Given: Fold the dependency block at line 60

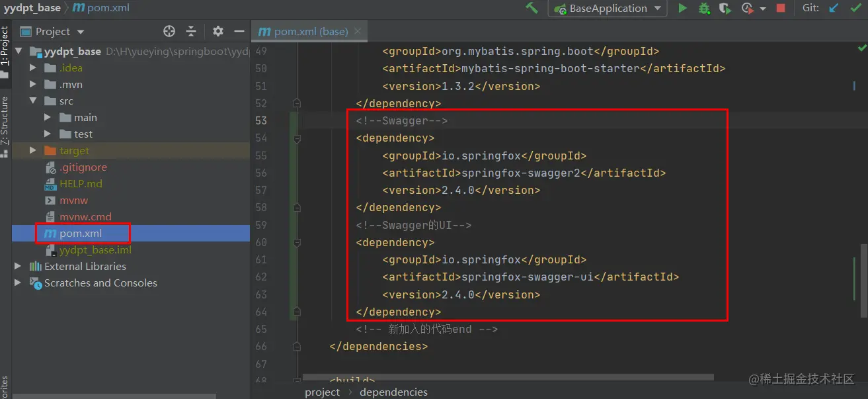Looking at the screenshot, I should (x=297, y=243).
